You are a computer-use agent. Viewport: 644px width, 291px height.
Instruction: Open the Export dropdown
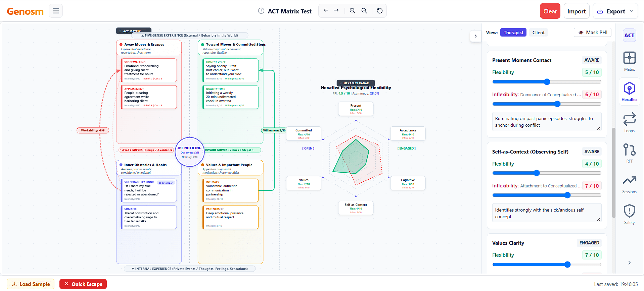[615, 11]
